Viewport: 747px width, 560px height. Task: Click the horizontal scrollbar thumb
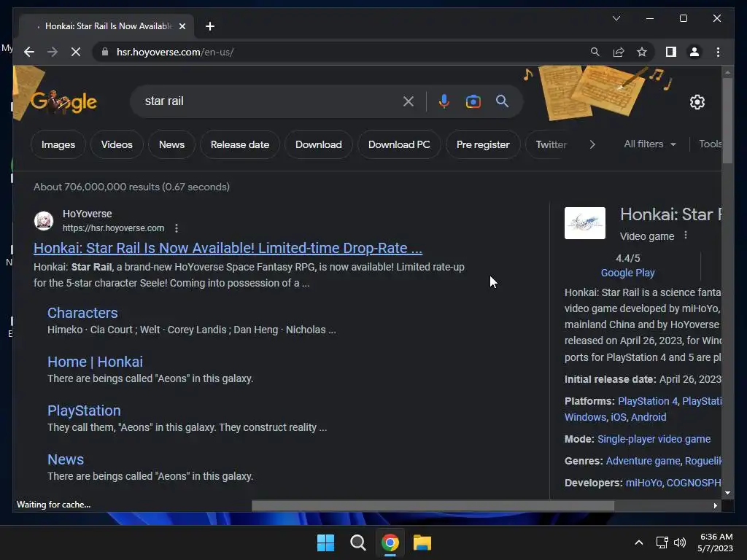(x=433, y=506)
